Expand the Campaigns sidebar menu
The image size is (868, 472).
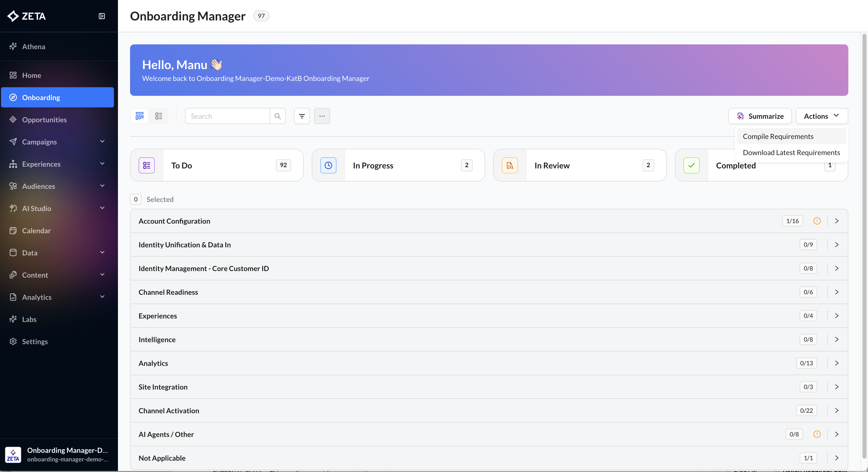(x=102, y=142)
